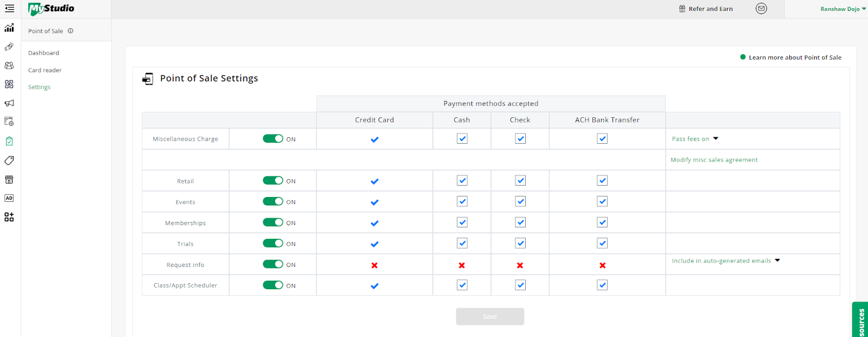Screen dimensions: 868x337
Task: Uncheck Cash for Miscellaneous Charge
Action: [x=462, y=138]
